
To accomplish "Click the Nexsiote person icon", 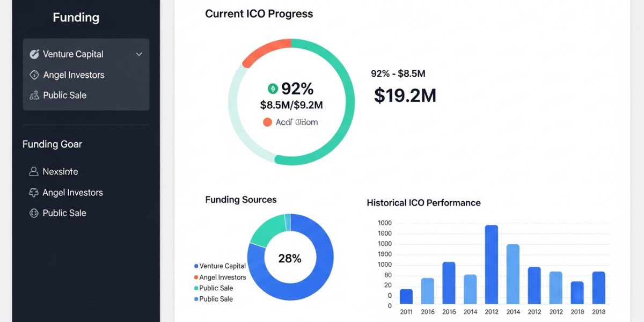I will coord(33,172).
